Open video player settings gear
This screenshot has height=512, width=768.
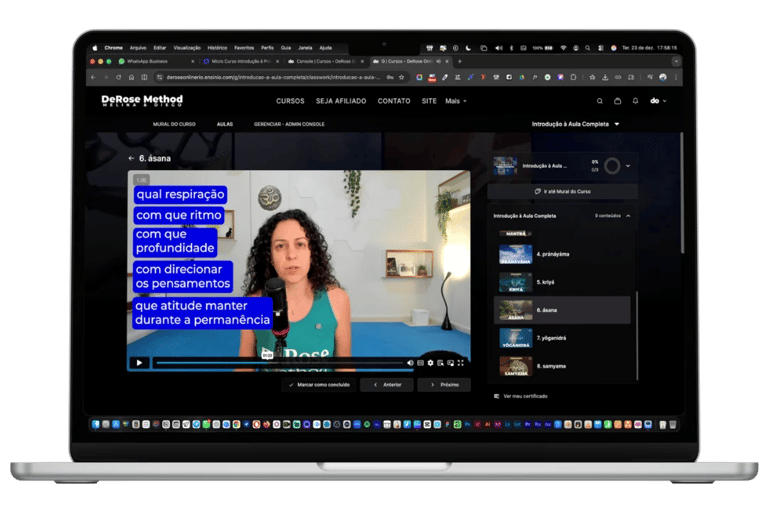pos(430,363)
